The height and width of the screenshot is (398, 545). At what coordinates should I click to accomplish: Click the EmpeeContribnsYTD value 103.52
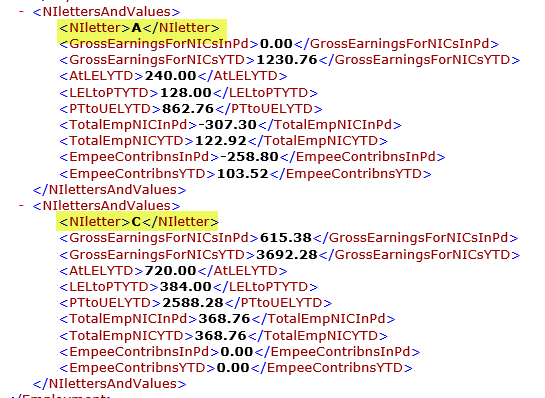(243, 173)
